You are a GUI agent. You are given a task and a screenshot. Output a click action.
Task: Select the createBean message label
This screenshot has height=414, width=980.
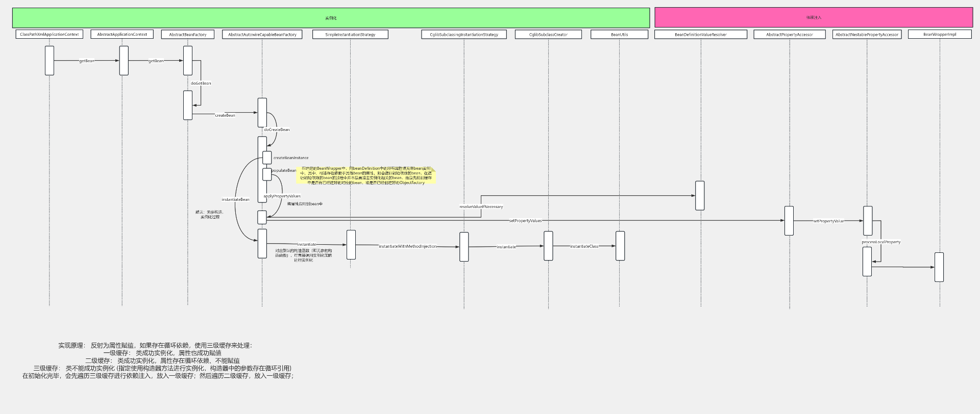[225, 116]
